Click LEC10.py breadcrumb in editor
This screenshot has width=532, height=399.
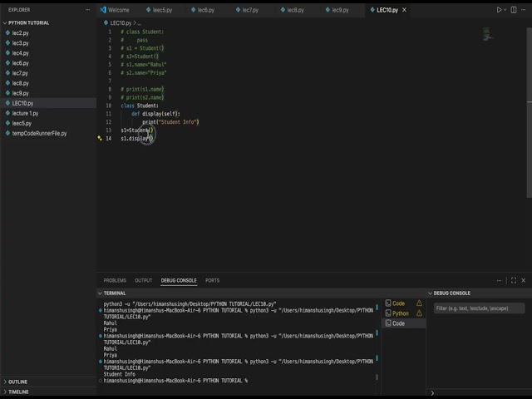pos(121,22)
